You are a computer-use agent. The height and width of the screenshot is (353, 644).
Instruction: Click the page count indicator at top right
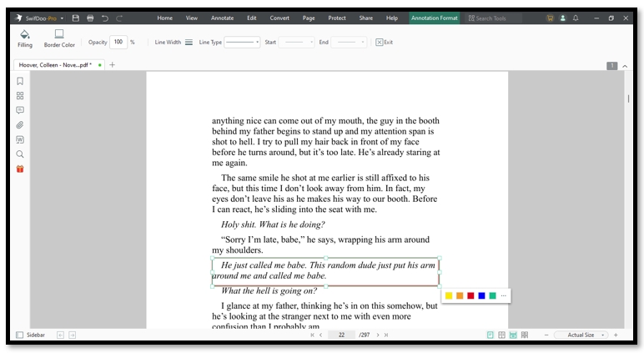tap(612, 66)
